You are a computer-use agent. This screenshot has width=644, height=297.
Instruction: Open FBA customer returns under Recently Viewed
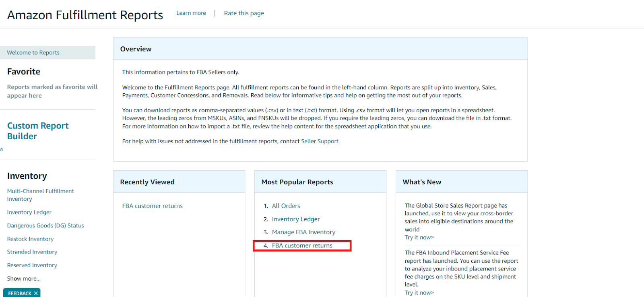152,206
